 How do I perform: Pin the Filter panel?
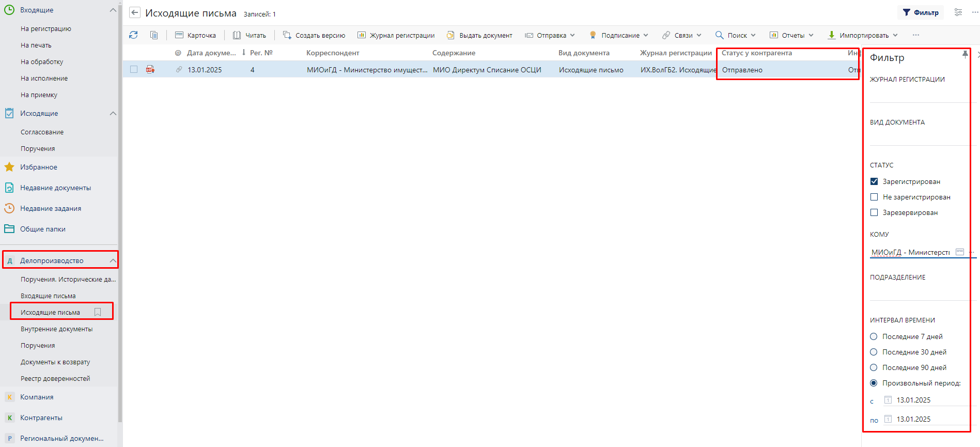tap(965, 55)
